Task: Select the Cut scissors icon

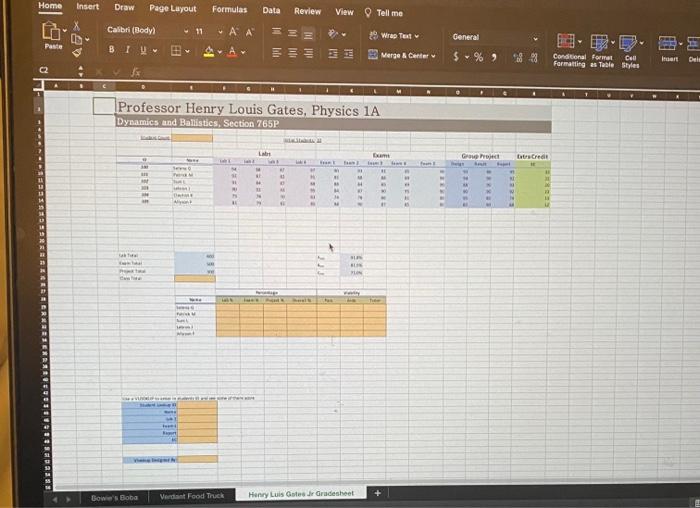Action: (x=76, y=26)
